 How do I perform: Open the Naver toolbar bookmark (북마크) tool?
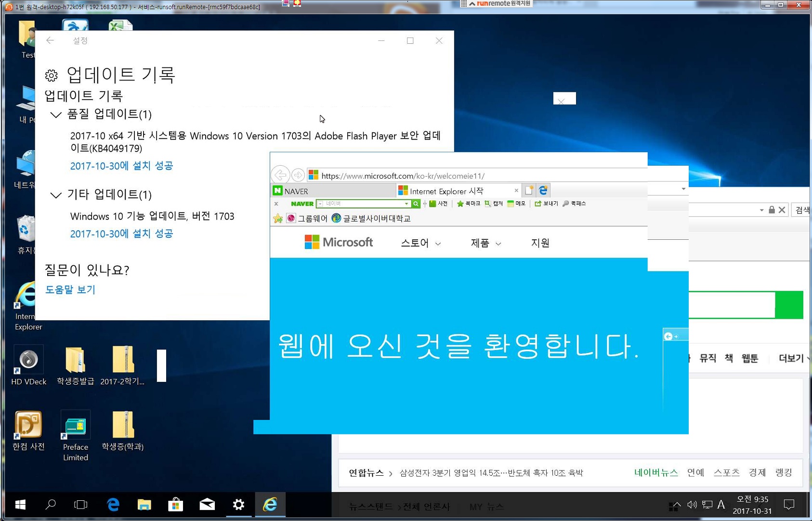468,204
